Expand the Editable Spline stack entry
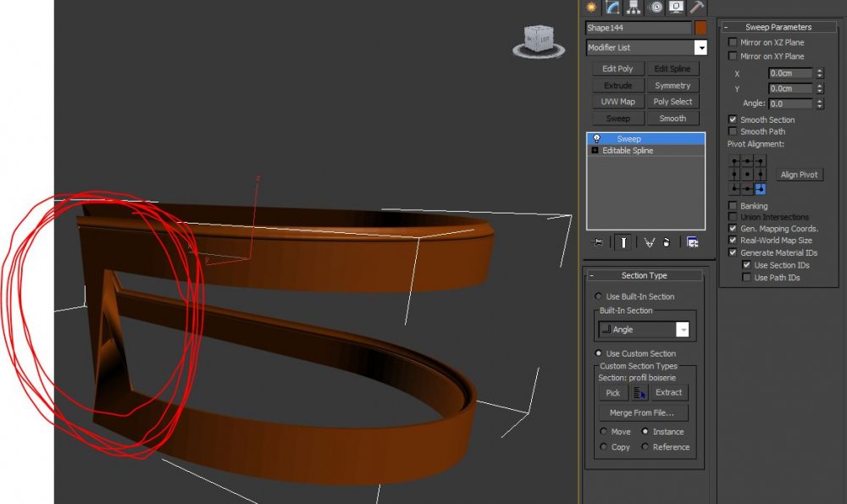Image resolution: width=847 pixels, height=504 pixels. click(x=595, y=151)
